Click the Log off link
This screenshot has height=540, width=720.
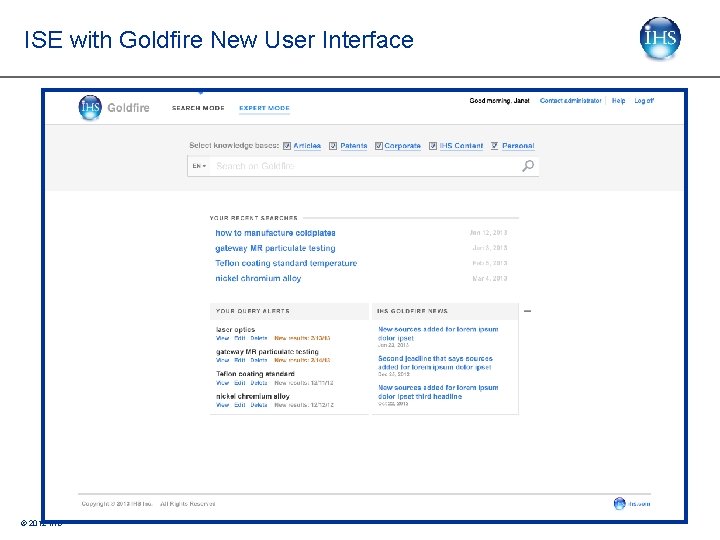pyautogui.click(x=644, y=101)
